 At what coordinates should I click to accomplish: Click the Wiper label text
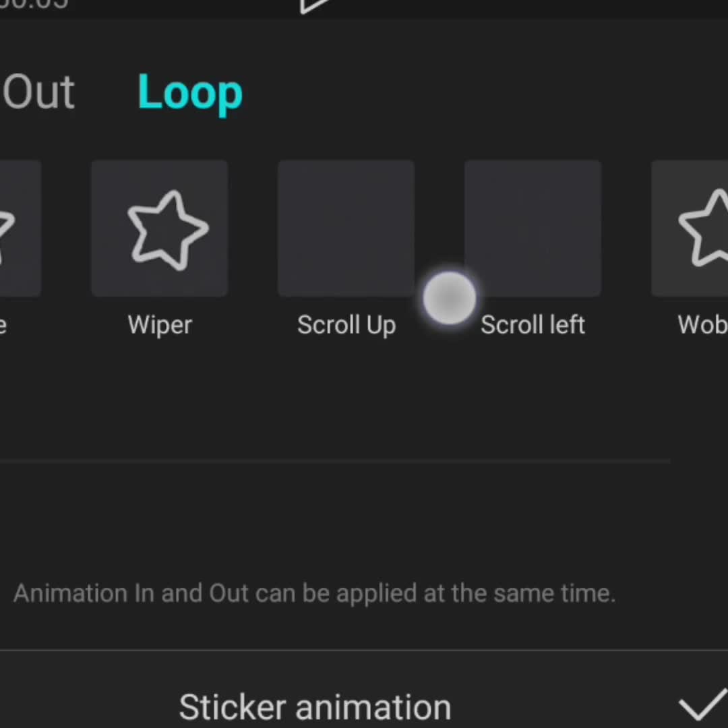click(x=160, y=325)
